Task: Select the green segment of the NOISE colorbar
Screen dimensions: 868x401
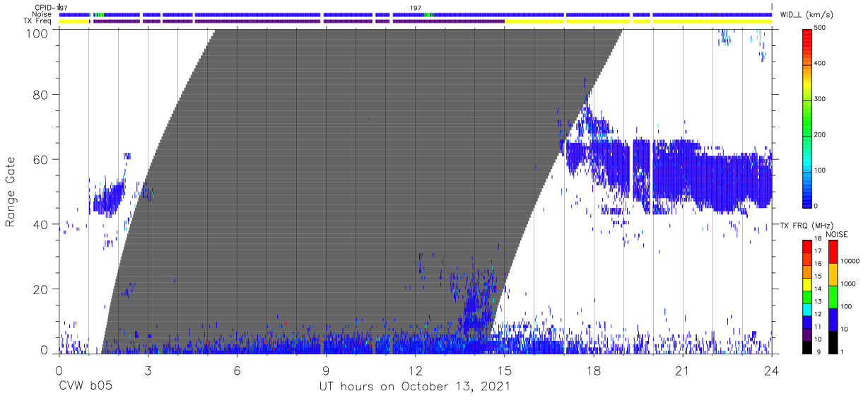Action: tap(833, 296)
